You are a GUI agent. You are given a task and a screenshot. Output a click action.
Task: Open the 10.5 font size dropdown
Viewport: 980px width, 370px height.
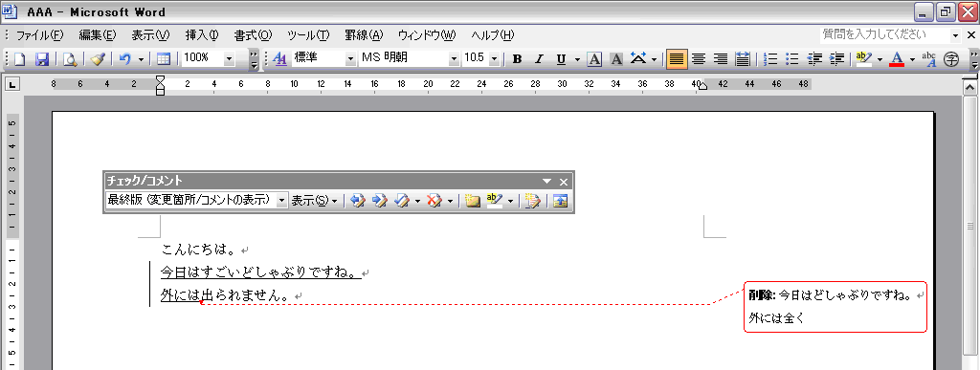pos(494,58)
